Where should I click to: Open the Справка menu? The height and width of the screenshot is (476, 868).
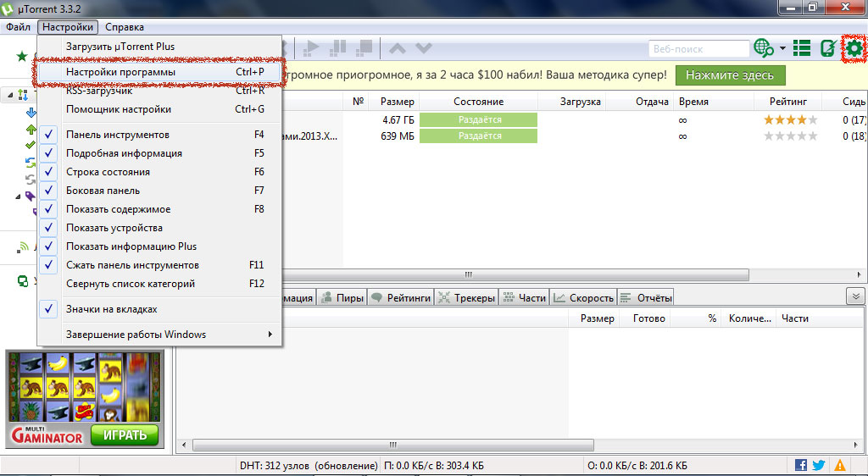tap(125, 26)
